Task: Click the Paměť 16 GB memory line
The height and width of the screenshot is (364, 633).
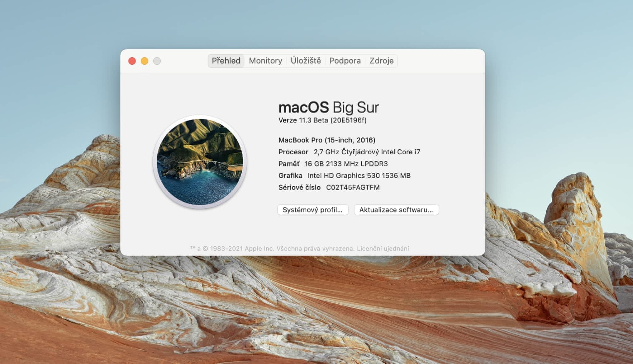Action: point(333,164)
